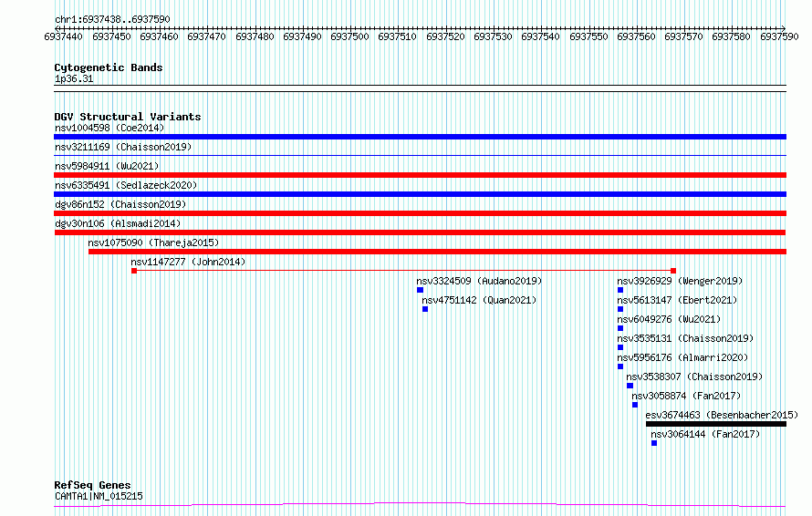The image size is (812, 516).
Task: Click ruler position 6937480
Action: tap(255, 36)
